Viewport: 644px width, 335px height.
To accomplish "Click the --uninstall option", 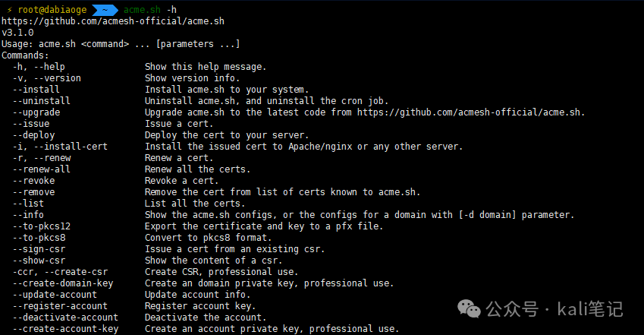I will 42,100.
